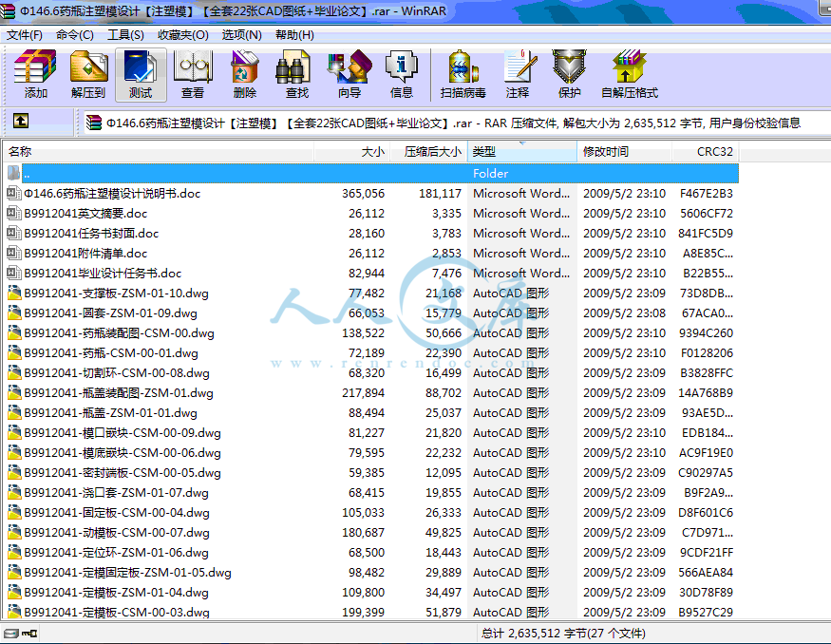Click the archive path field in address bar
Image resolution: width=831 pixels, height=644 pixels.
456,123
